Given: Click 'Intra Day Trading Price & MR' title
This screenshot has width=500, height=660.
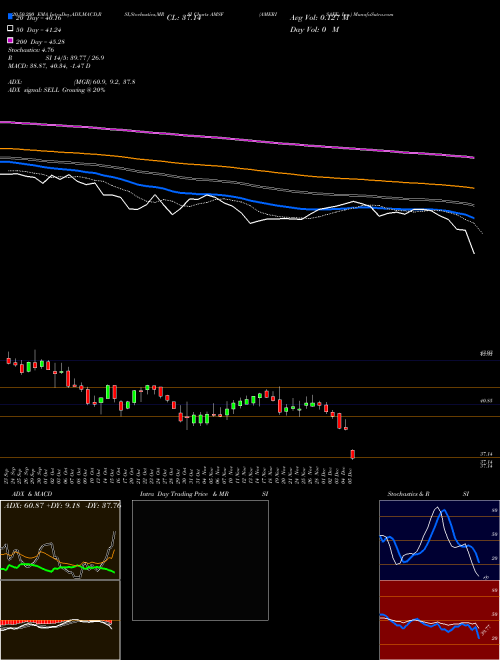Looking at the screenshot, I should tap(184, 494).
